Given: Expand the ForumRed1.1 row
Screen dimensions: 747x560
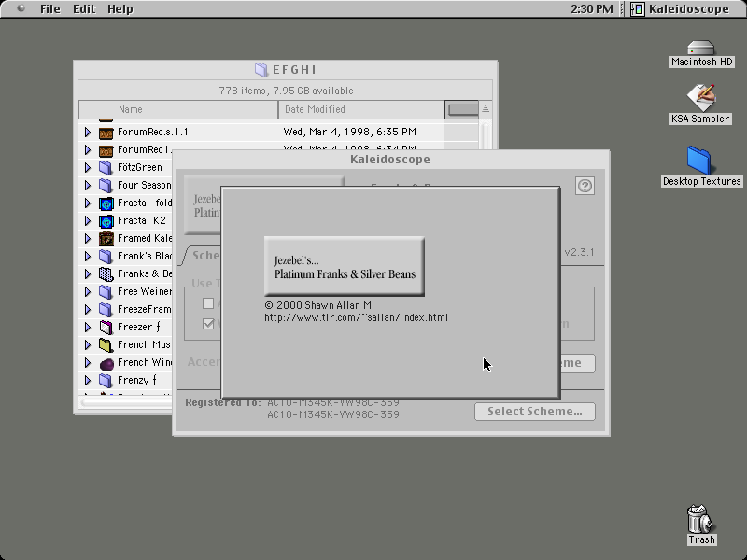Looking at the screenshot, I should pos(88,150).
